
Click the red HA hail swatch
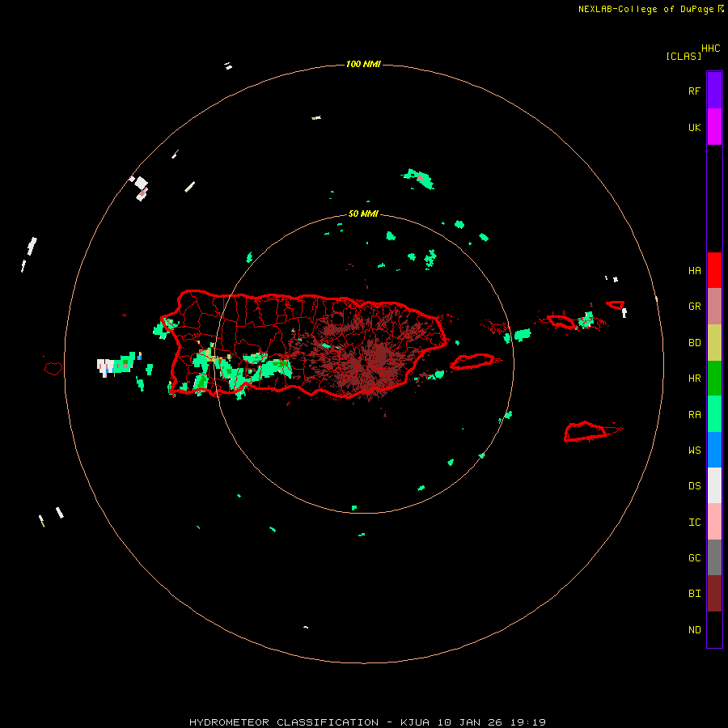714,270
